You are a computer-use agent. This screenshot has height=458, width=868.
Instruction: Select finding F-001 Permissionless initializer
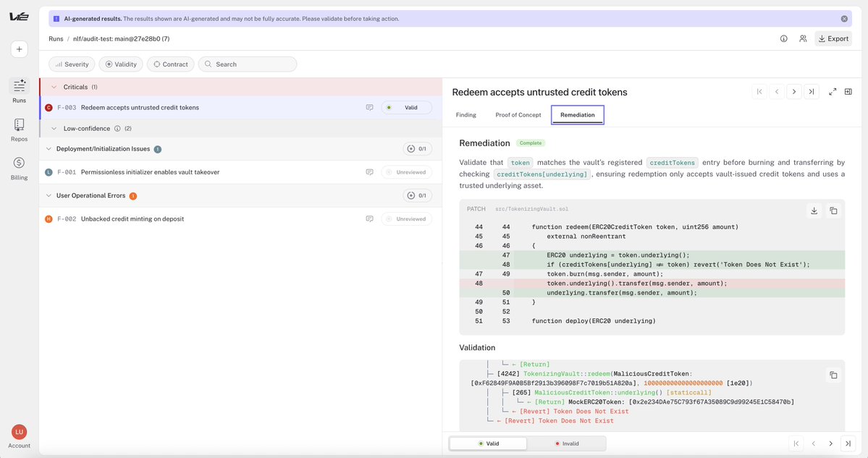[x=240, y=172]
